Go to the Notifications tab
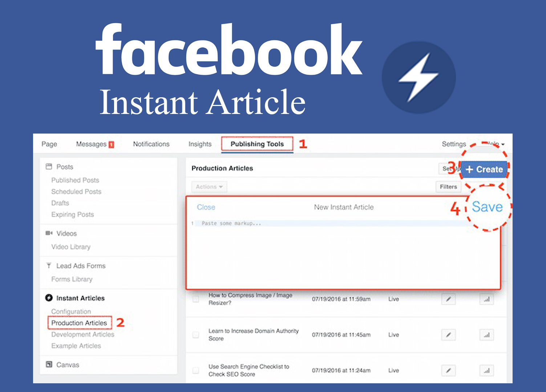Screen dimensions: 546x392 coord(151,144)
